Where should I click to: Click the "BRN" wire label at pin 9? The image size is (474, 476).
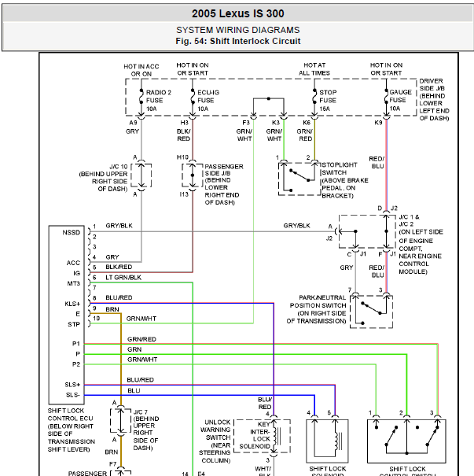(x=112, y=309)
